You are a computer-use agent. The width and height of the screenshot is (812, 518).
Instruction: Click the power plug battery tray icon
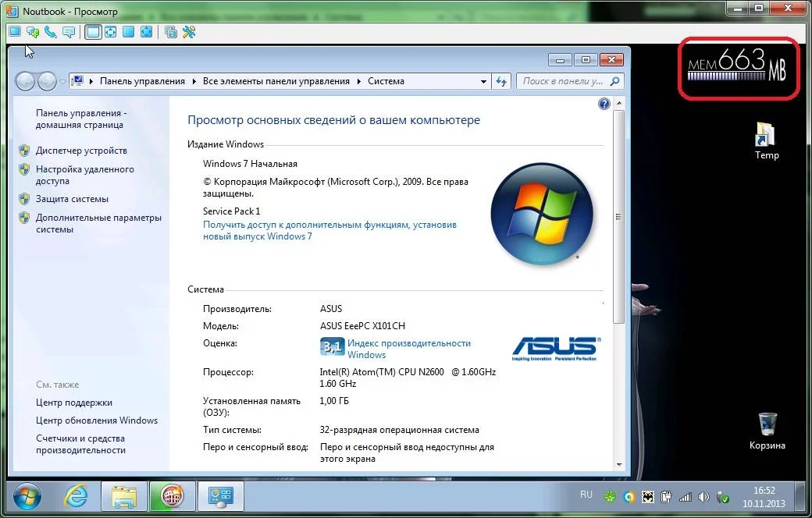coord(667,497)
